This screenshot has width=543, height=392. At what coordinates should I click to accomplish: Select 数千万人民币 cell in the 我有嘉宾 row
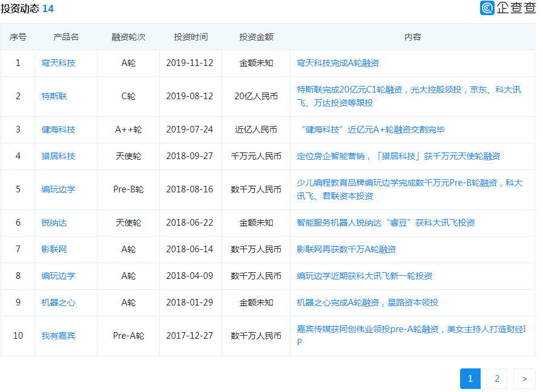click(256, 336)
